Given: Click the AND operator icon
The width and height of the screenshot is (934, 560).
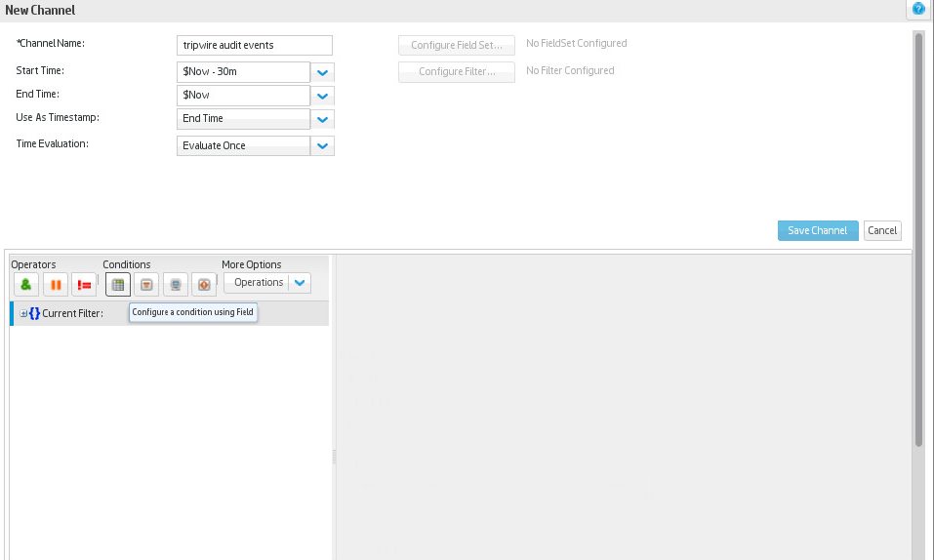Looking at the screenshot, I should tap(26, 284).
